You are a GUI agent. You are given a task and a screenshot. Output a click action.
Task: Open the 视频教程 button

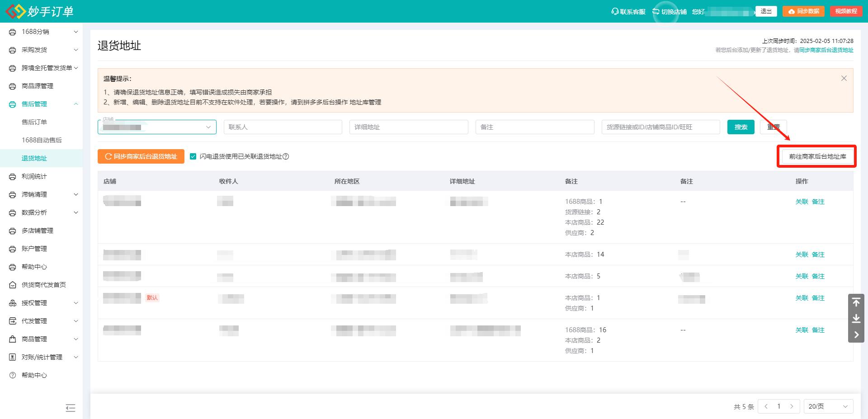pos(846,11)
